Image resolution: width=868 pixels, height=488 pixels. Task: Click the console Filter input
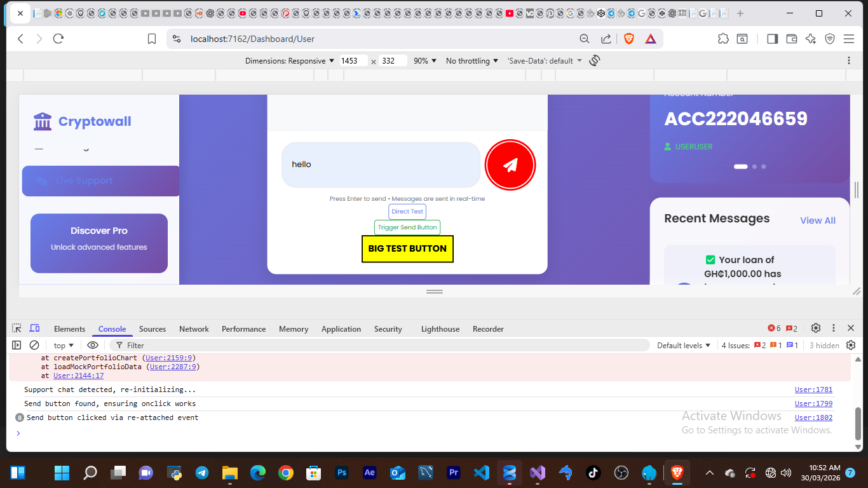coord(379,345)
